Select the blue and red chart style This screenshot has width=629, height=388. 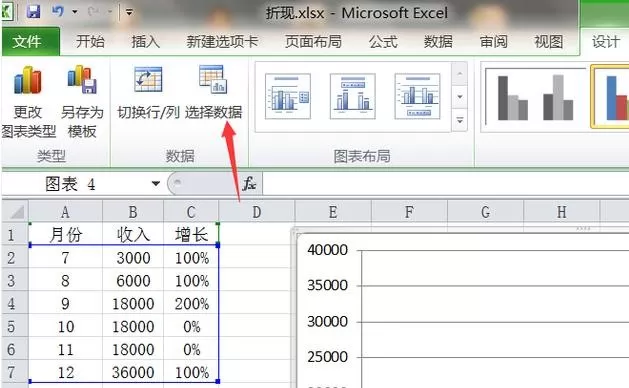(x=611, y=98)
